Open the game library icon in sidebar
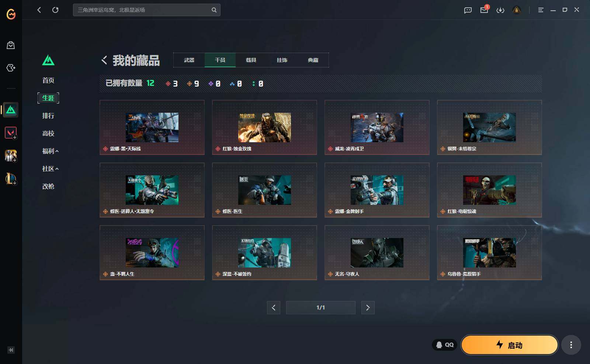This screenshot has width=590, height=364. tap(11, 68)
